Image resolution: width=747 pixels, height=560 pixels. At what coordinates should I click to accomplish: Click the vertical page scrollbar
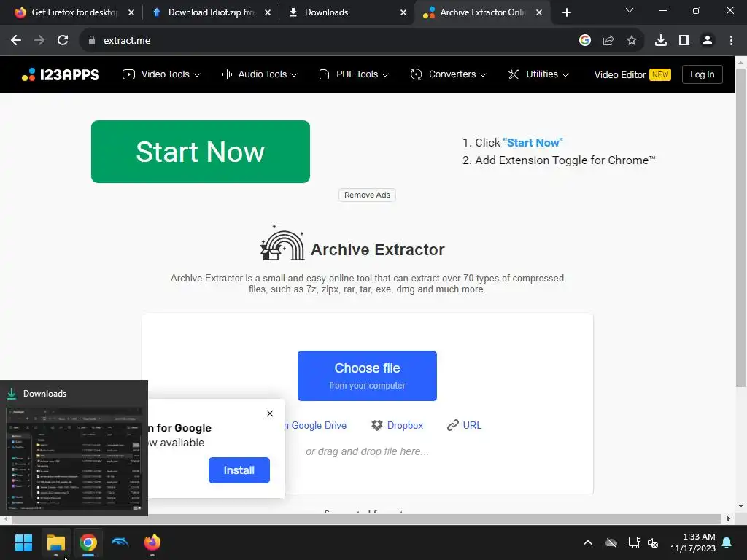(741, 227)
